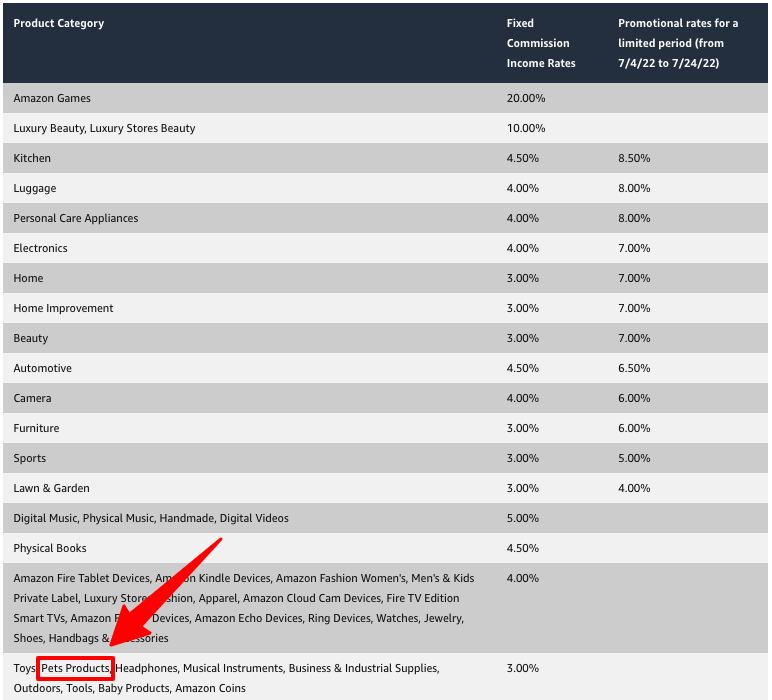Click the Digital Music, Physical Music row
The height and width of the screenshot is (700, 772).
click(x=151, y=518)
